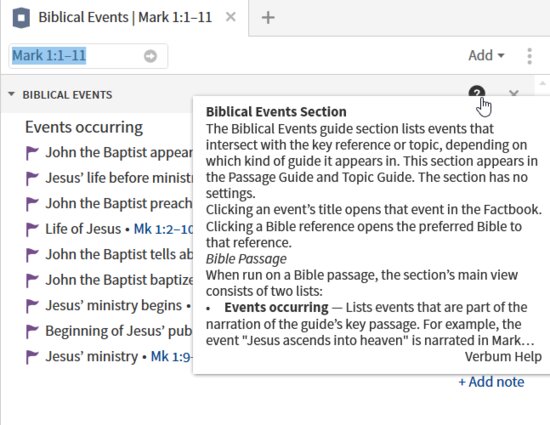This screenshot has height=425, width=550.
Task: Click the flag icon beside John the Baptist preaches
Action: tap(32, 204)
